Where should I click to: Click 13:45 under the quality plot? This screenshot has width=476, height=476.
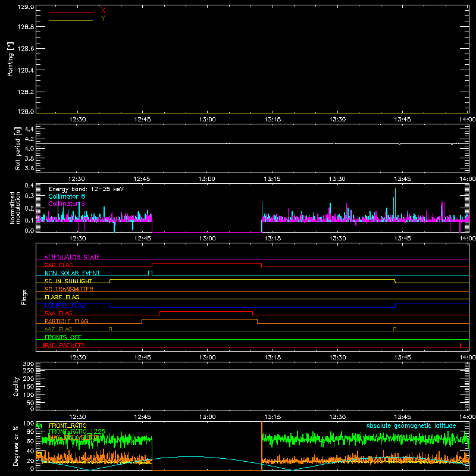click(x=403, y=417)
